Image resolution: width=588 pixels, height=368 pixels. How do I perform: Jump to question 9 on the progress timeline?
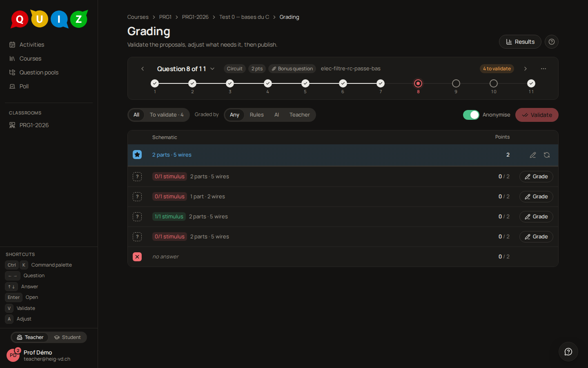click(x=456, y=83)
